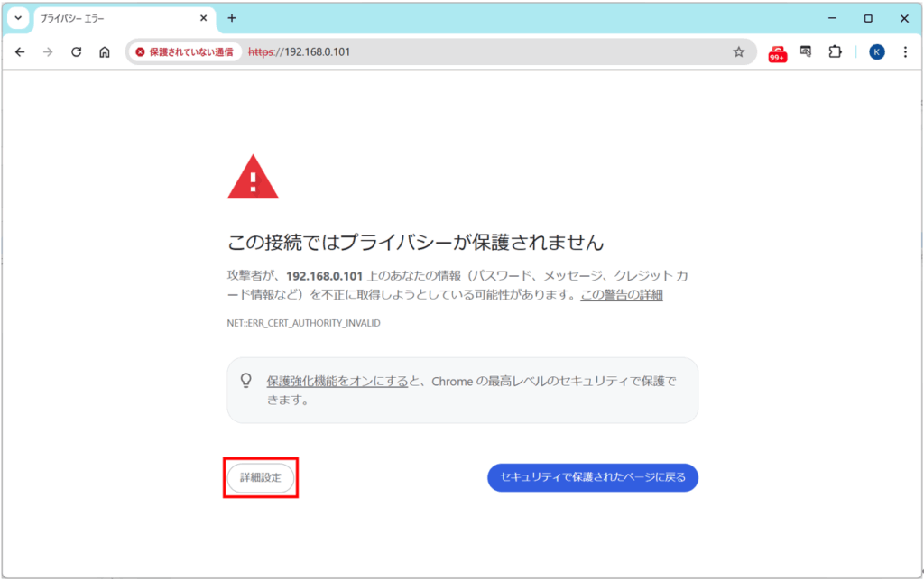
Task: Select the プライバシー エラー tab
Action: pos(108,18)
